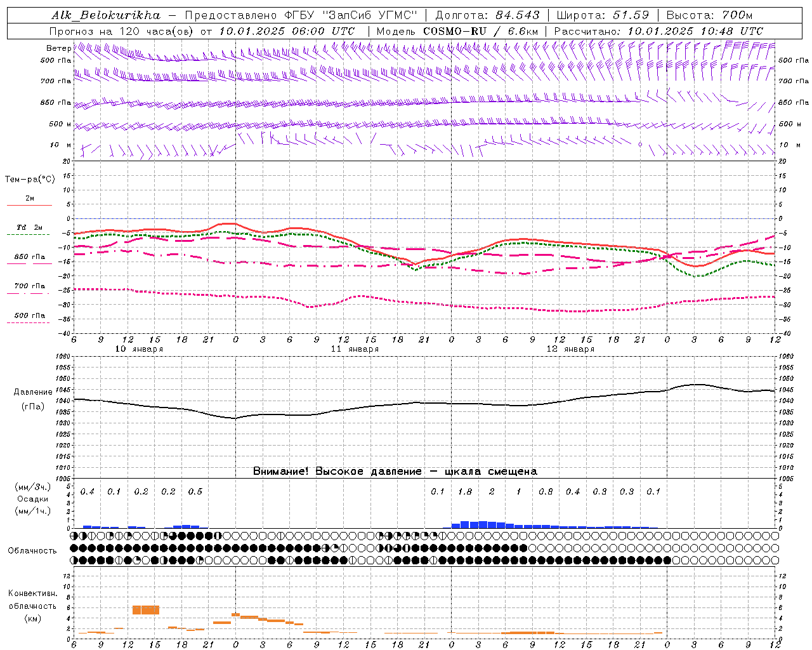Image resolution: width=812 pixels, height=650 pixels.
Task: Click the "1.8" precipitation value
Action: tap(464, 491)
